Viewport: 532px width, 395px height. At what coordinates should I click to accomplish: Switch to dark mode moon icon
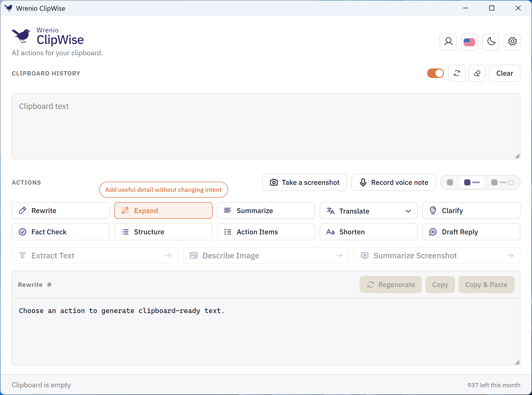[x=491, y=42]
